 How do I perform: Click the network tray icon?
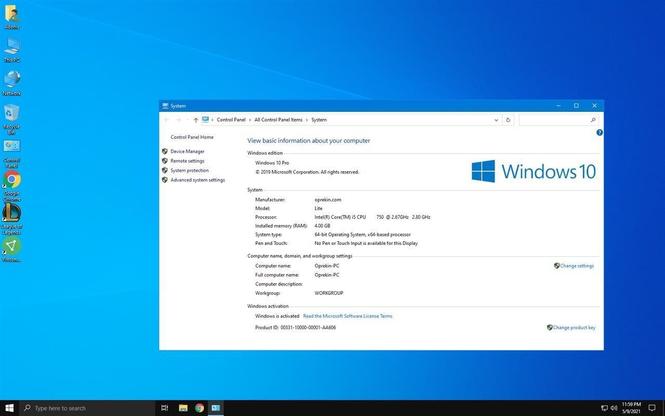pos(604,408)
